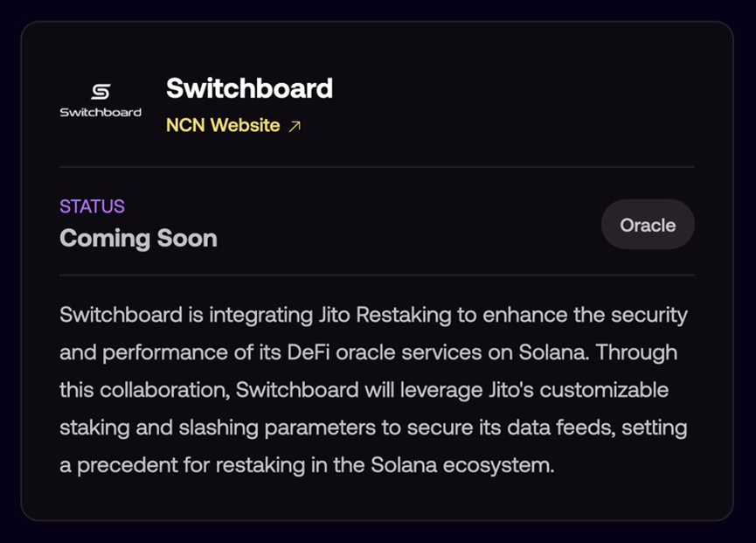Select the Oracle category badge

pyautogui.click(x=648, y=225)
